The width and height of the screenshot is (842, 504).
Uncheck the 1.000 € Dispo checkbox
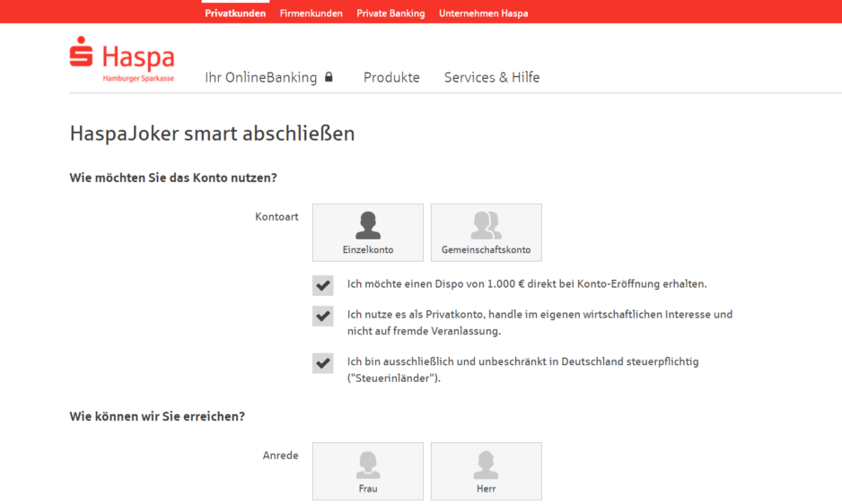[322, 285]
